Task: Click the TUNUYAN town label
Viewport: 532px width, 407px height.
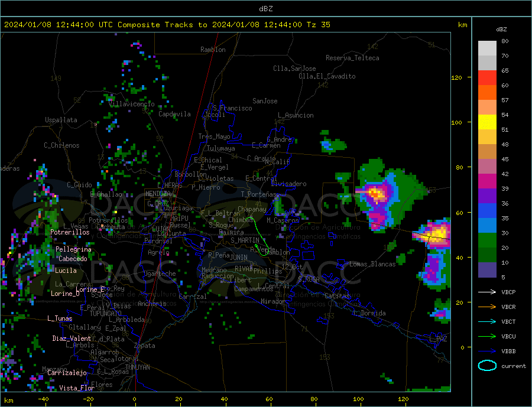Action: [137, 367]
